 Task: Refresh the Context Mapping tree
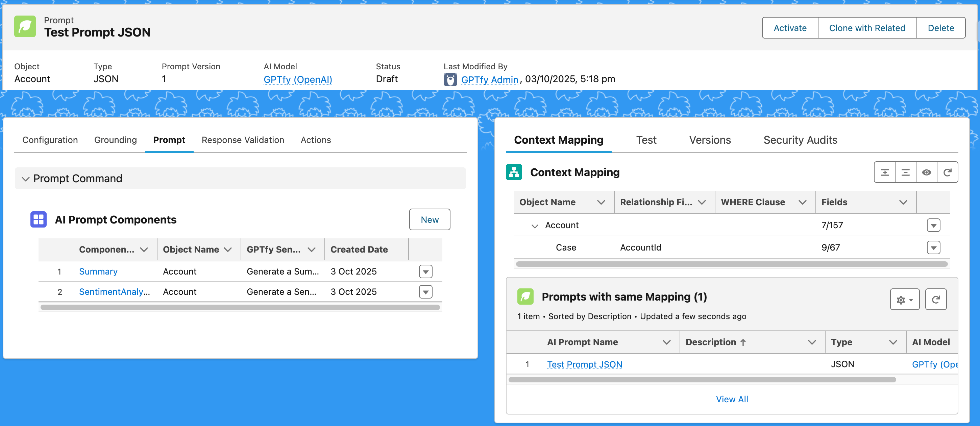(x=947, y=172)
